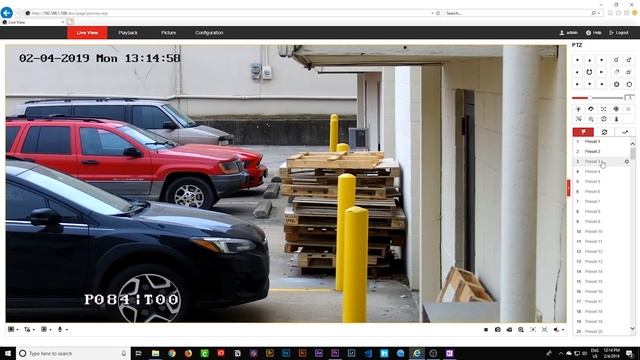The height and width of the screenshot is (360, 640).
Task: Click the one-touch park icon
Action: 616,119
